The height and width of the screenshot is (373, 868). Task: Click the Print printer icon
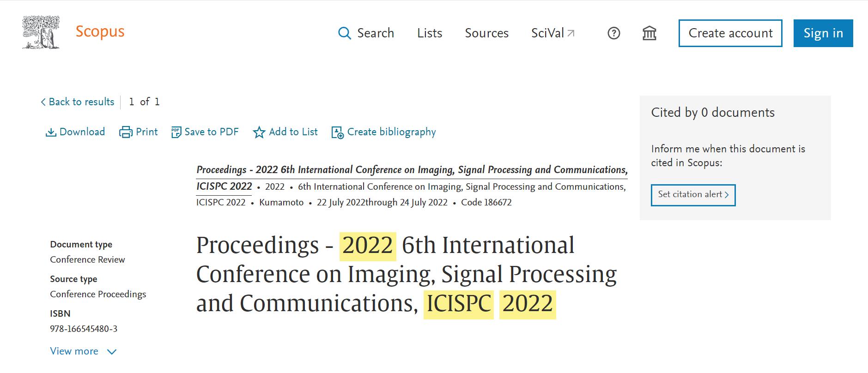(126, 132)
